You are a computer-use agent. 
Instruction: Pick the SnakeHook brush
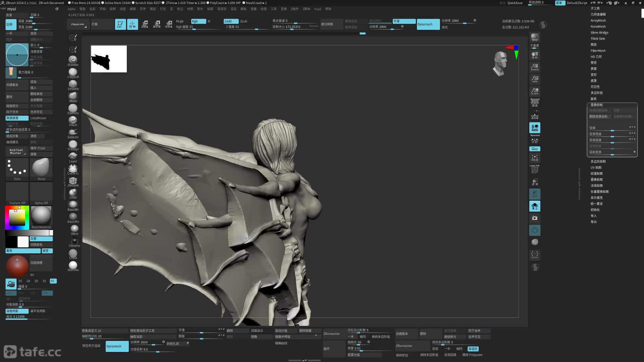click(73, 133)
